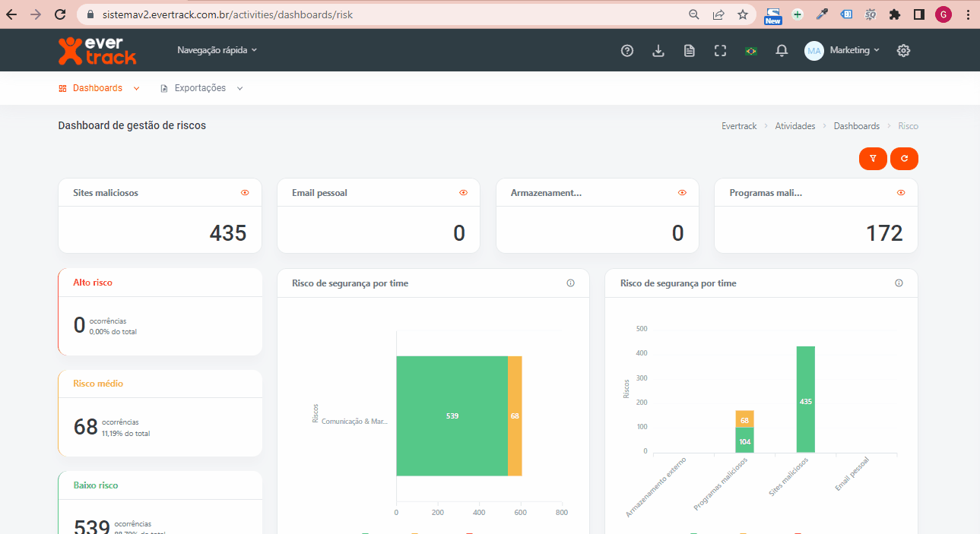Open settings gear icon in header
The height and width of the screenshot is (534, 980).
(903, 51)
